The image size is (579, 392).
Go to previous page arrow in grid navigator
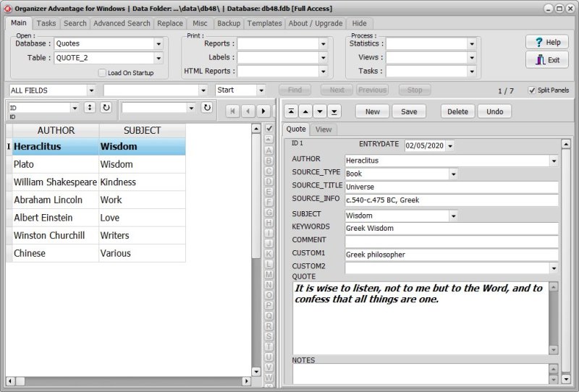click(x=248, y=111)
